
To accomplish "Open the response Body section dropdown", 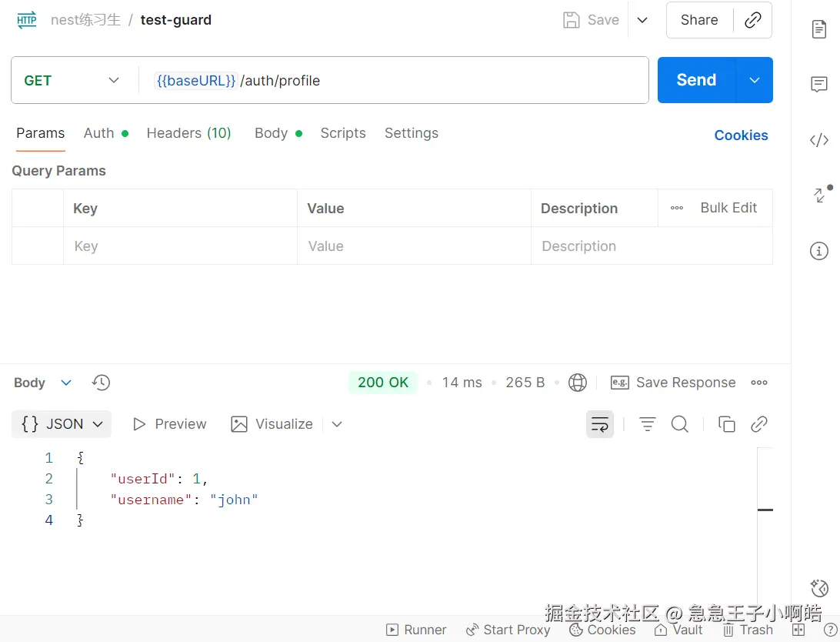I will 42,383.
